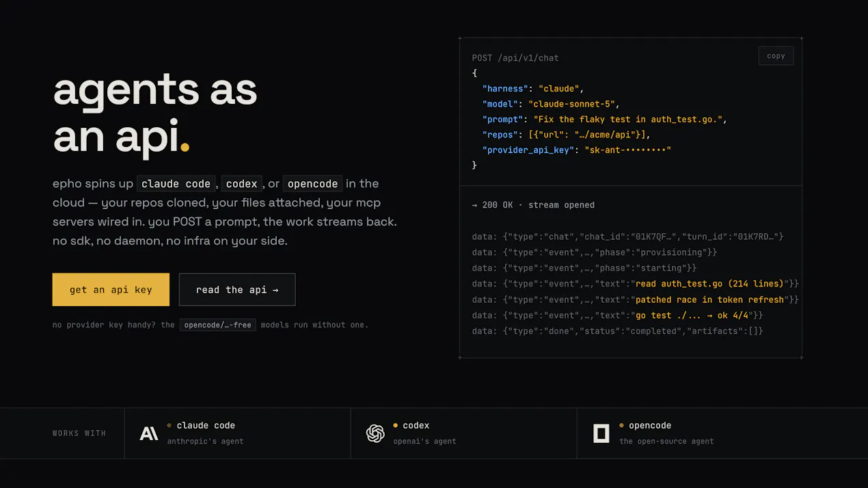Click 'go test ./... → ok 4/4' event text
The height and width of the screenshot is (488, 868).
point(692,315)
